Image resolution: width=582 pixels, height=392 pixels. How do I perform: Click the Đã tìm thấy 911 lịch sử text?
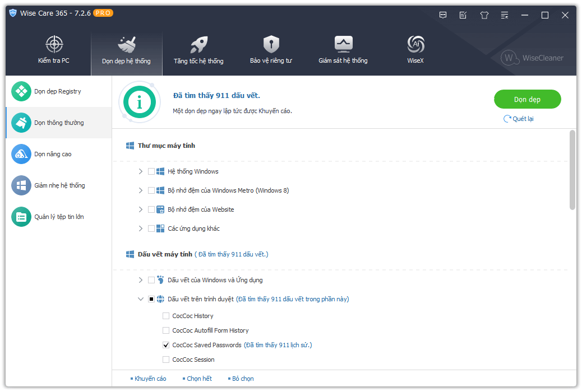point(278,345)
